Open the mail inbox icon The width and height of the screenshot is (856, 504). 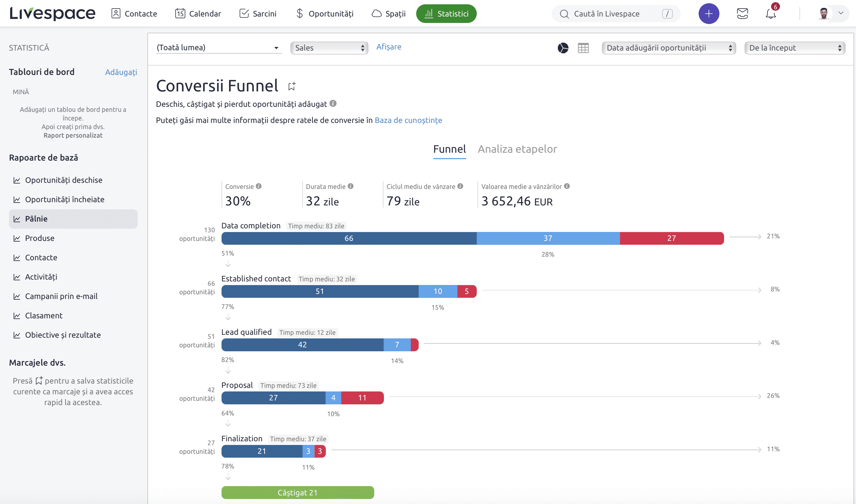coord(742,14)
